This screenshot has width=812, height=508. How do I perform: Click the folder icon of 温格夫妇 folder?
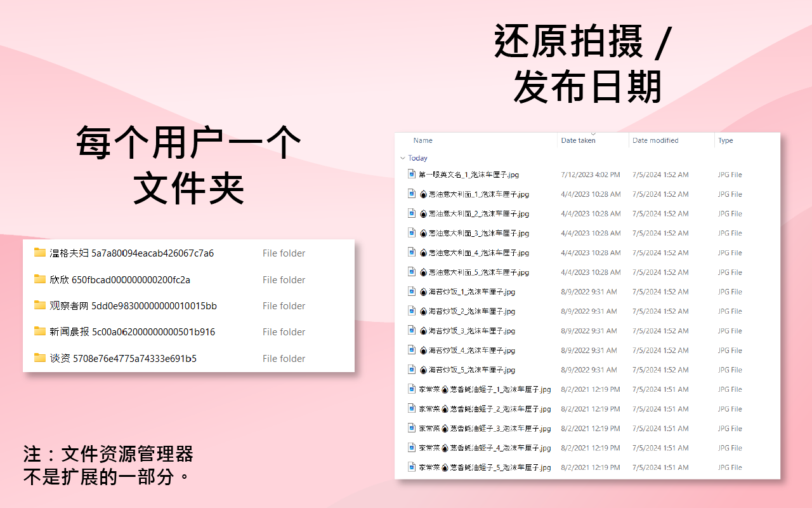pyautogui.click(x=39, y=253)
